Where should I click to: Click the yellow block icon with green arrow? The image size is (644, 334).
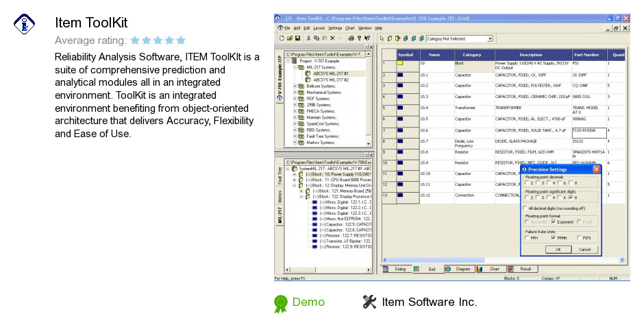397,38
